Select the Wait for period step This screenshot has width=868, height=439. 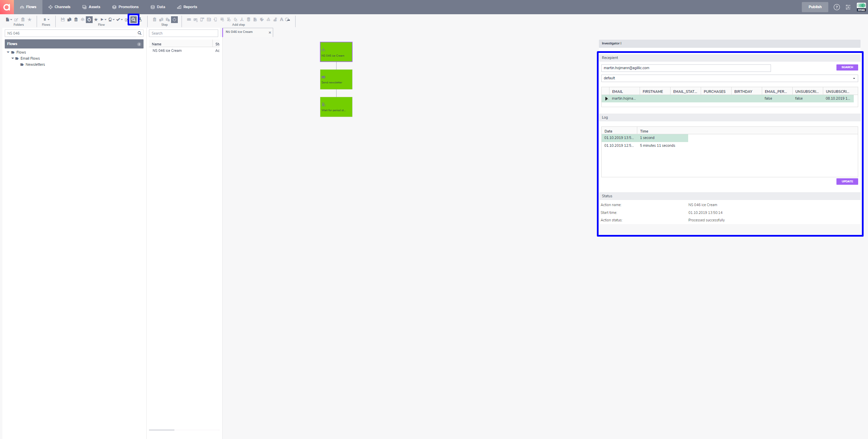pyautogui.click(x=336, y=107)
